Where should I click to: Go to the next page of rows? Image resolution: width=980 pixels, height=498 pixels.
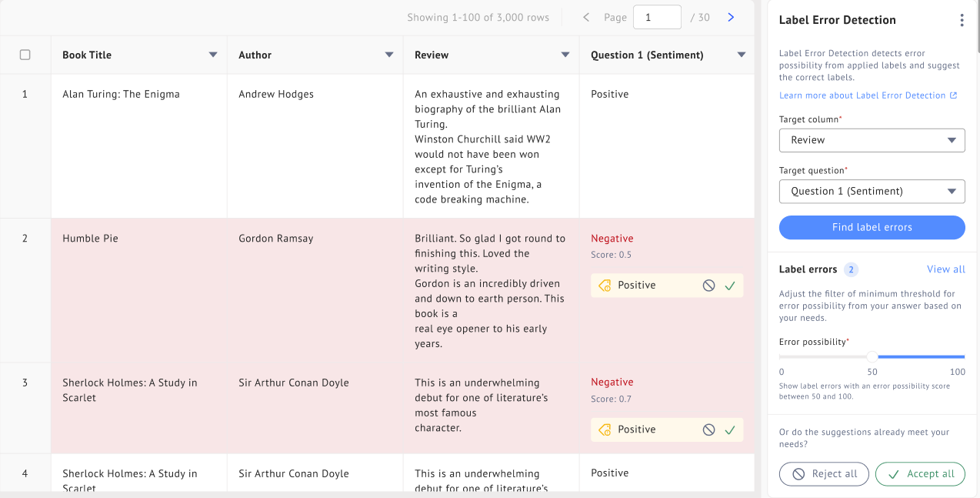click(x=730, y=17)
